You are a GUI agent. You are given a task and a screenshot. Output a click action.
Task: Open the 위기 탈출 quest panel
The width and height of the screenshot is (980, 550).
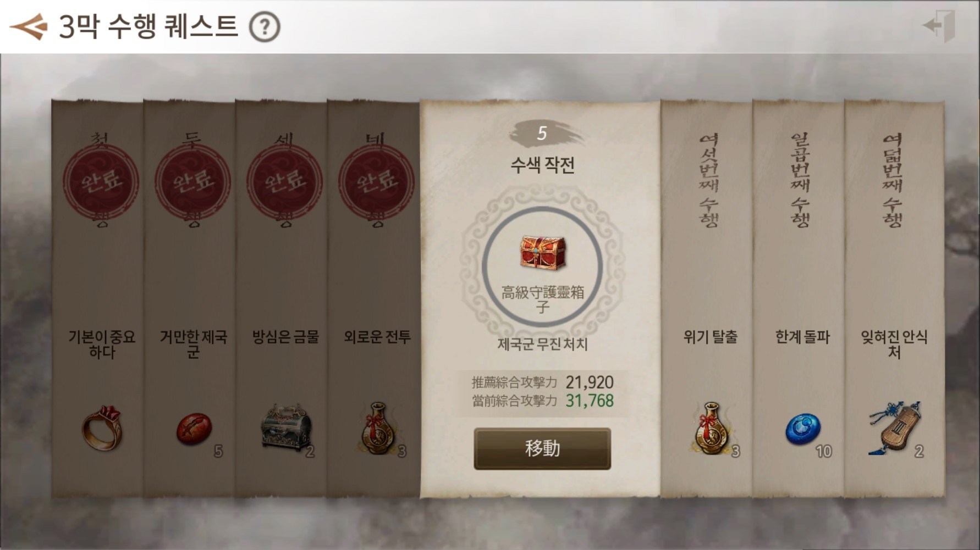(706, 299)
